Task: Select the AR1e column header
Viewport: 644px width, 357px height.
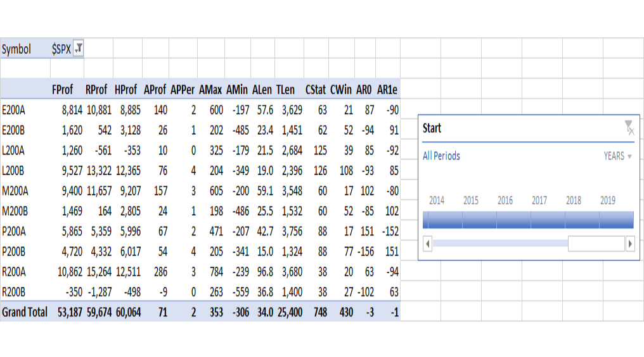Action: pos(387,90)
